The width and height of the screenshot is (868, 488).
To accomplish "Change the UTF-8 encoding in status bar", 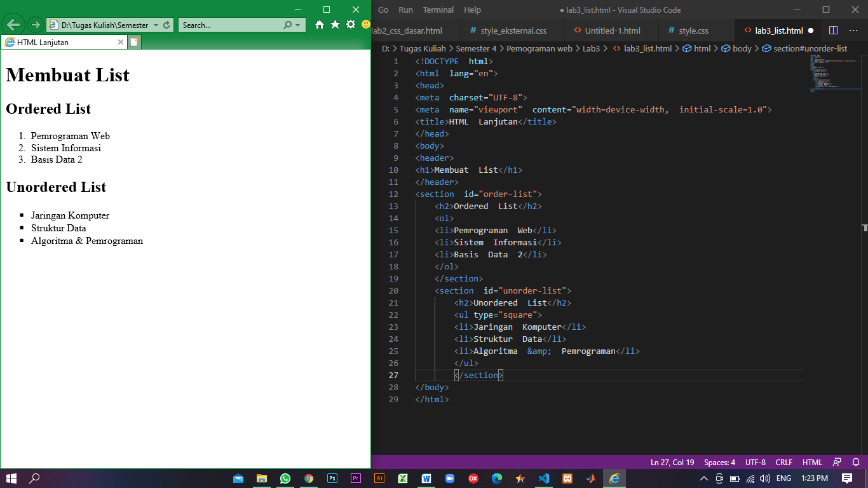I will 755,462.
